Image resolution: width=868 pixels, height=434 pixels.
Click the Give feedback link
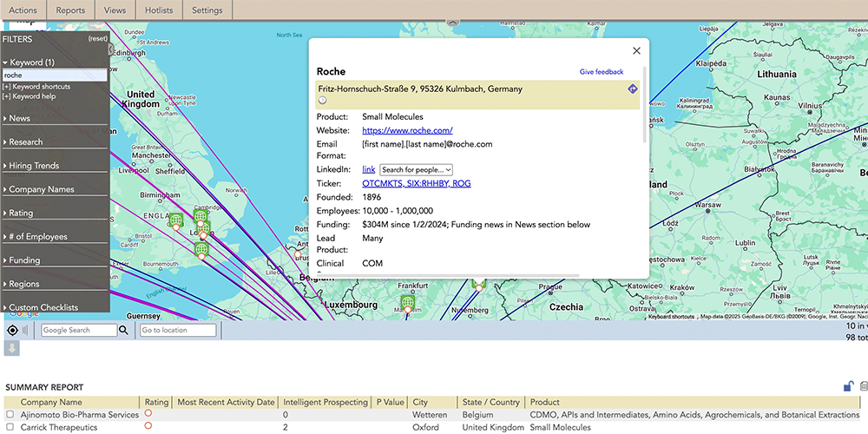(602, 72)
